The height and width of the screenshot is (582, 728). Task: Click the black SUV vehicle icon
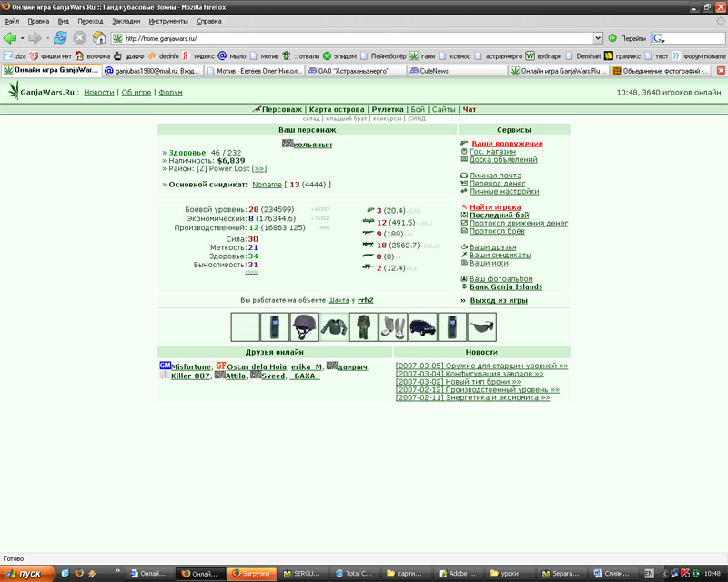click(423, 326)
